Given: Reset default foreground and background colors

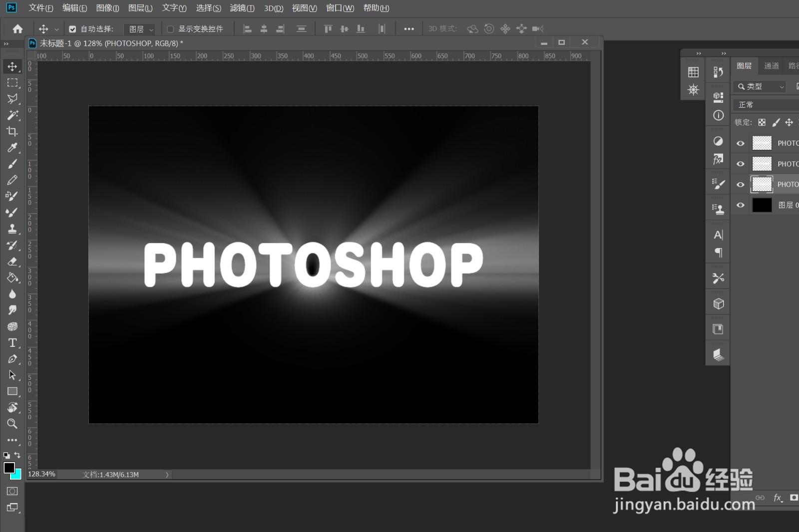Looking at the screenshot, I should pyautogui.click(x=6, y=455).
